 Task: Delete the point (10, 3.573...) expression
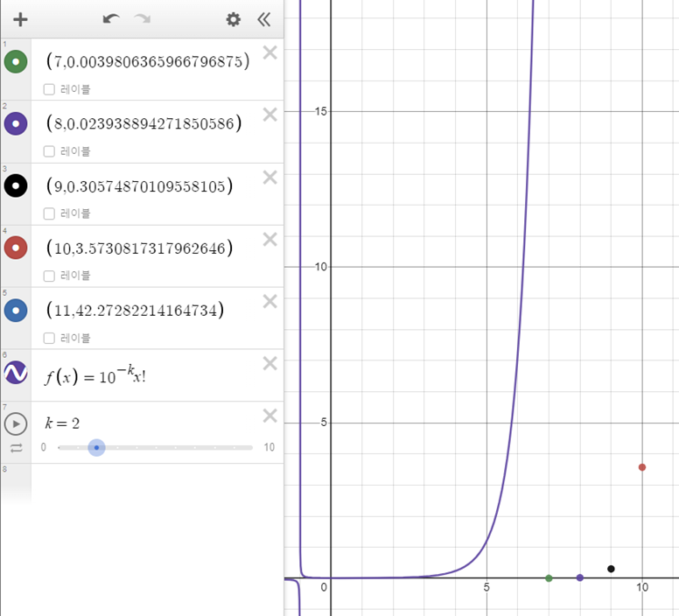pos(269,240)
